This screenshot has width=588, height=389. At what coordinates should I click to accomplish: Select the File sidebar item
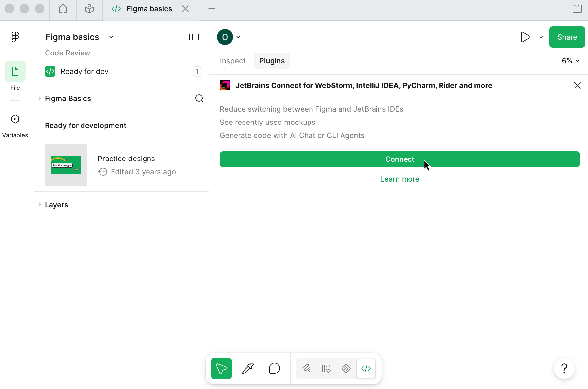pyautogui.click(x=15, y=76)
